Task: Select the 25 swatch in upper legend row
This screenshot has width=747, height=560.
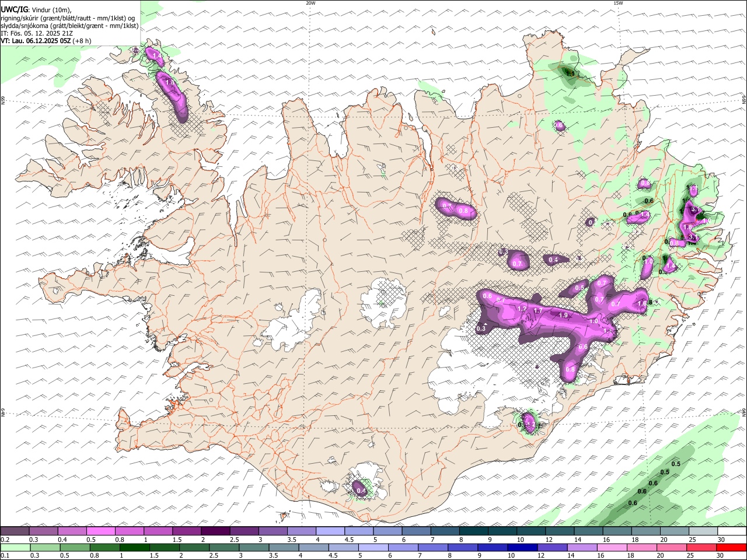Action: coord(704,531)
